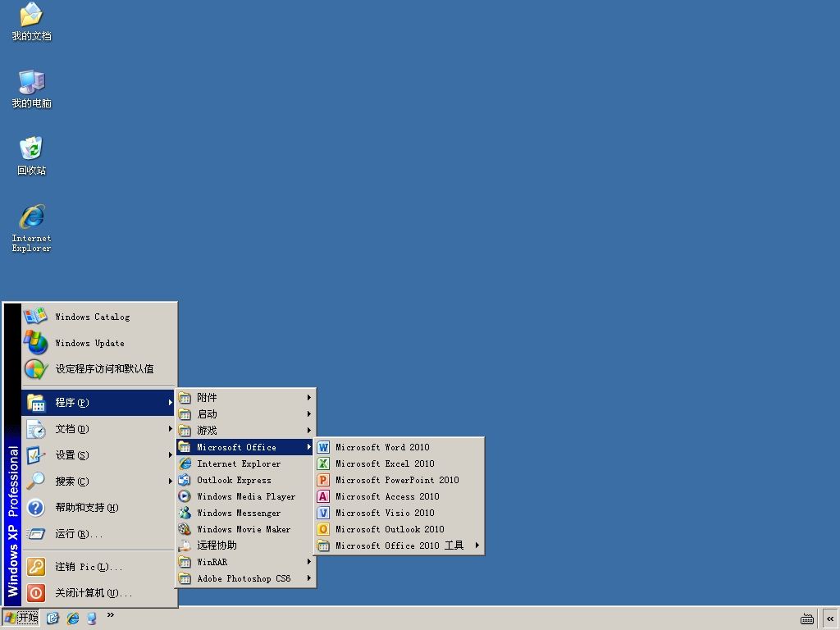Launch Internet Explorer from quick launch bar
This screenshot has width=840, height=630.
72,619
